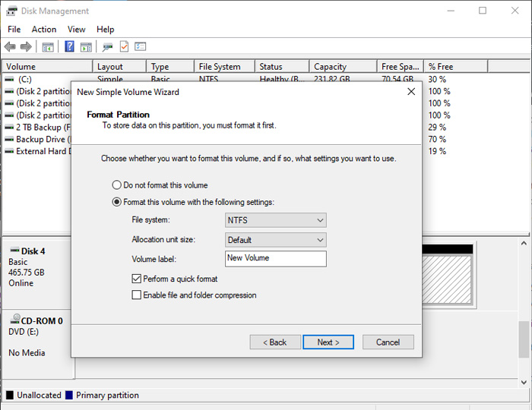
Task: Click the Show/Hide Action Pane icon
Action: 86,47
